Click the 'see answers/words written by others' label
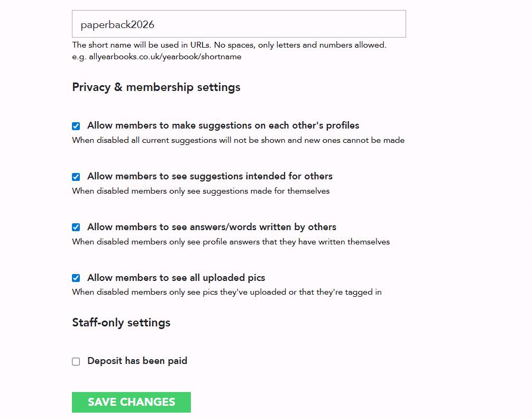Screen dimensions: 532x419 212,227
